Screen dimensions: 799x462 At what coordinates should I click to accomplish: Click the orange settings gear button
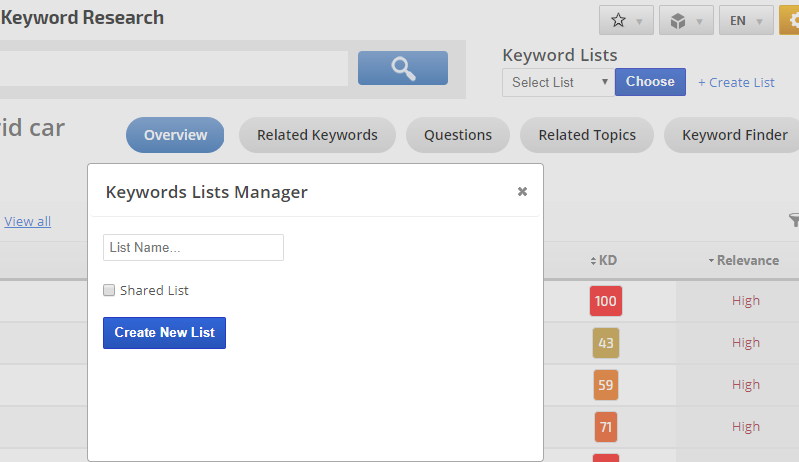click(788, 20)
